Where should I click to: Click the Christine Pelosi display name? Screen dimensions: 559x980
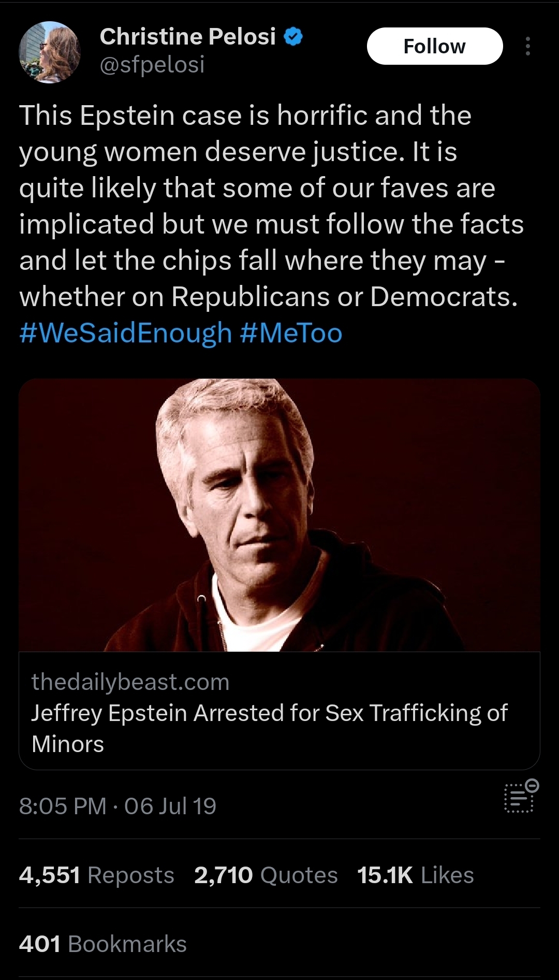click(x=187, y=37)
